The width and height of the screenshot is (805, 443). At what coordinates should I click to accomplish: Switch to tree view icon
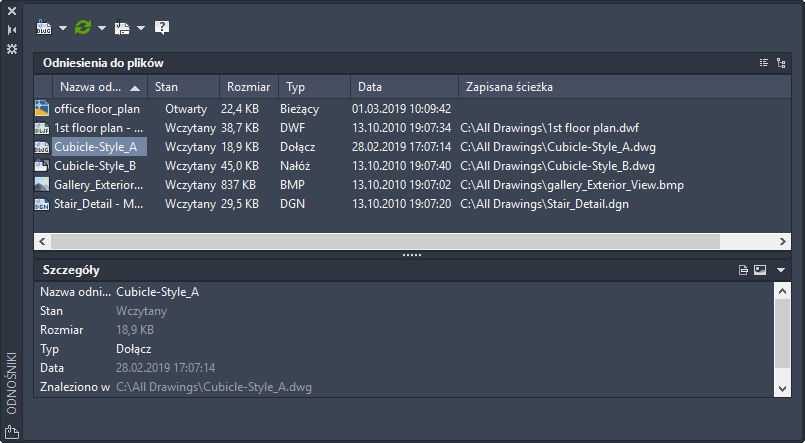[781, 63]
